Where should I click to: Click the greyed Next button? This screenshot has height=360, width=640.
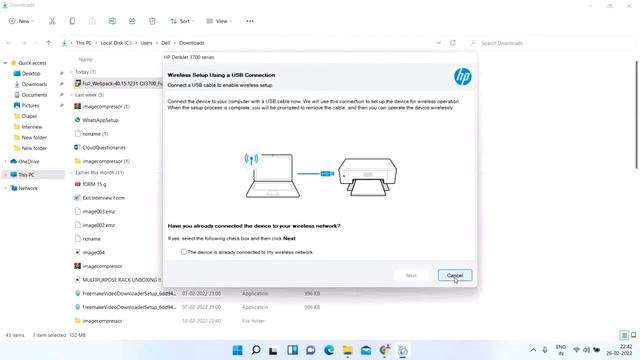point(411,275)
